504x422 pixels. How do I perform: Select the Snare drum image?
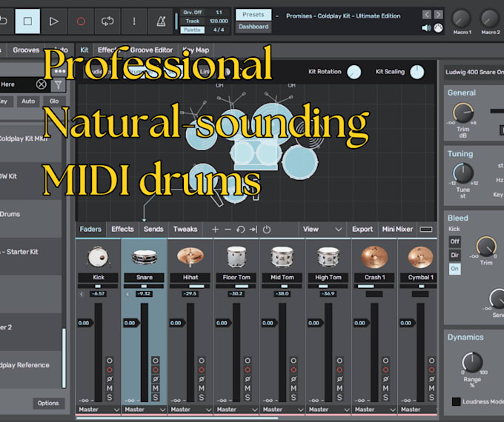145,257
